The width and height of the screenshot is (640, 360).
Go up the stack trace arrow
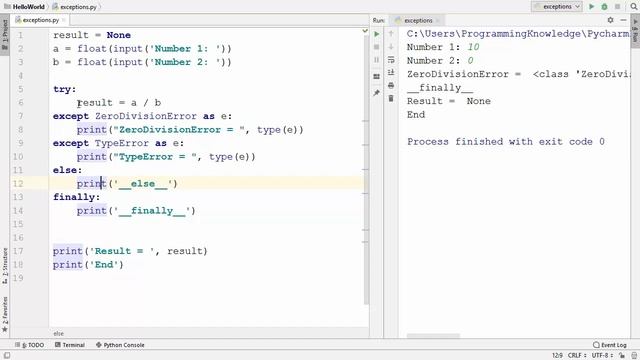pyautogui.click(x=391, y=34)
